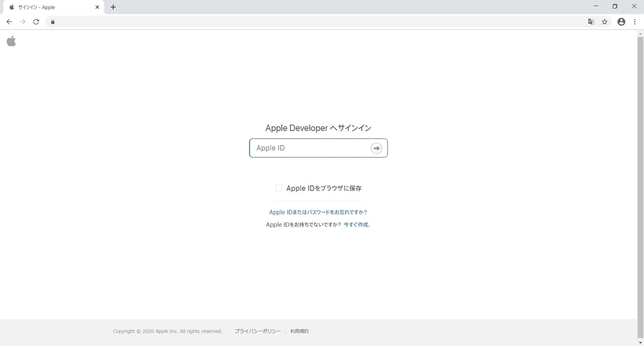
Task: Open a new browser tab
Action: [113, 8]
